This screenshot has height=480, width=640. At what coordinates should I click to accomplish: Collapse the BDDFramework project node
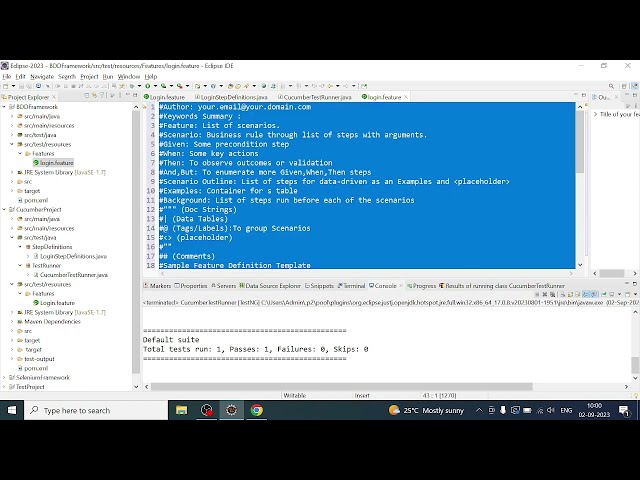(4, 107)
